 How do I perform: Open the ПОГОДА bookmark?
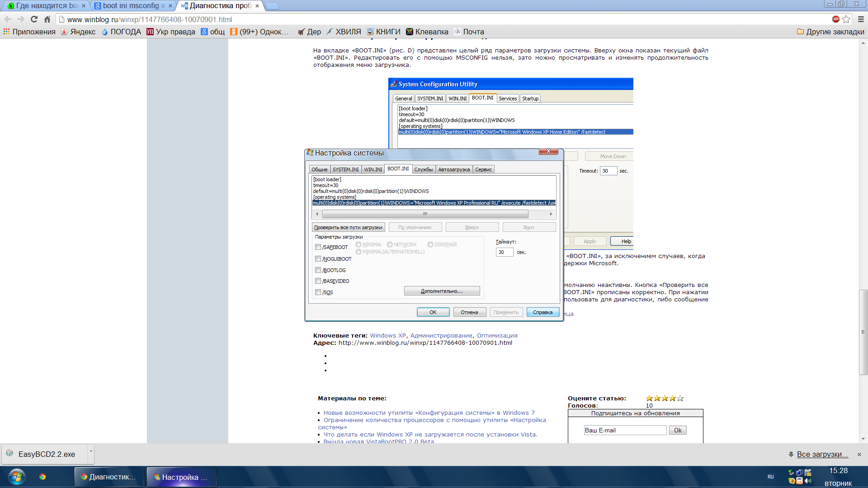(121, 32)
